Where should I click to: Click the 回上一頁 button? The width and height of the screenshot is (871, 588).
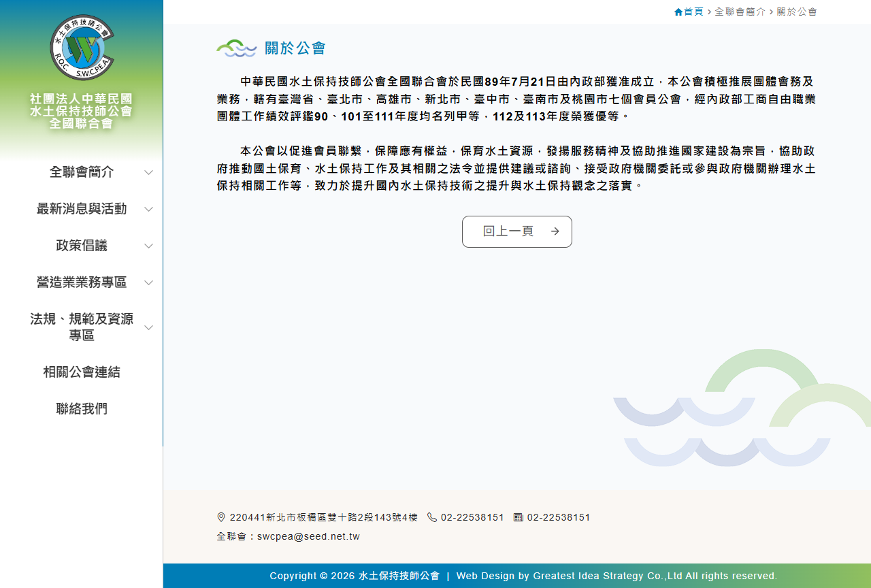(x=517, y=231)
